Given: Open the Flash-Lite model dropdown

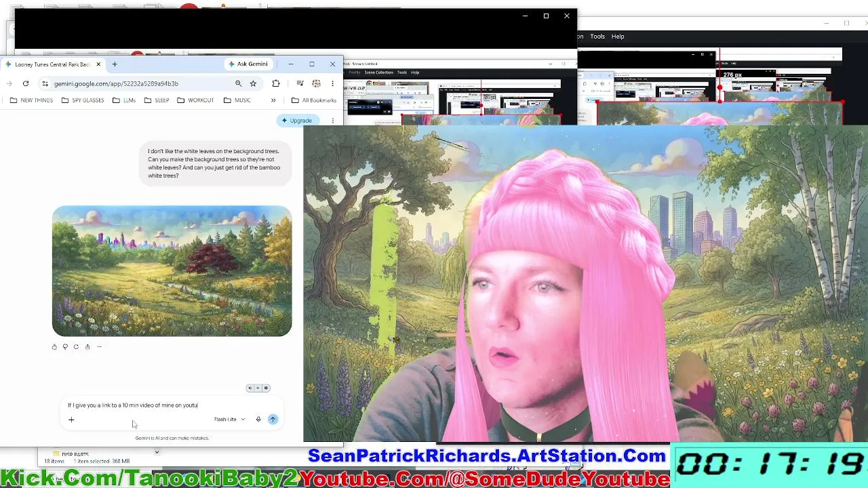Looking at the screenshot, I should pyautogui.click(x=229, y=420).
